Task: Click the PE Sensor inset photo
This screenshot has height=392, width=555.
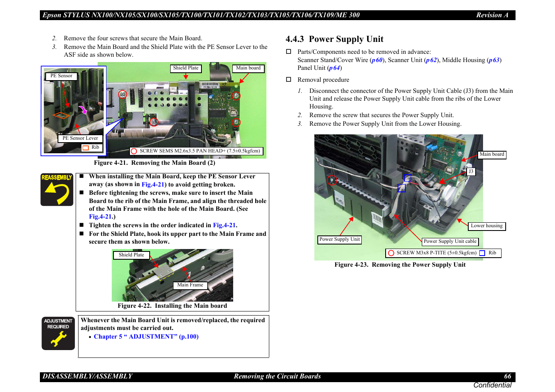Action: click(x=74, y=111)
